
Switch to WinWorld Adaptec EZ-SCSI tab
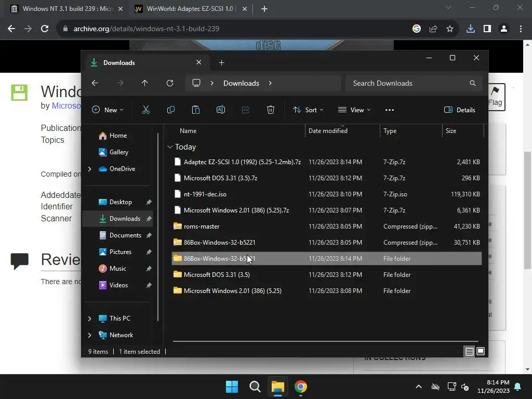pyautogui.click(x=190, y=9)
